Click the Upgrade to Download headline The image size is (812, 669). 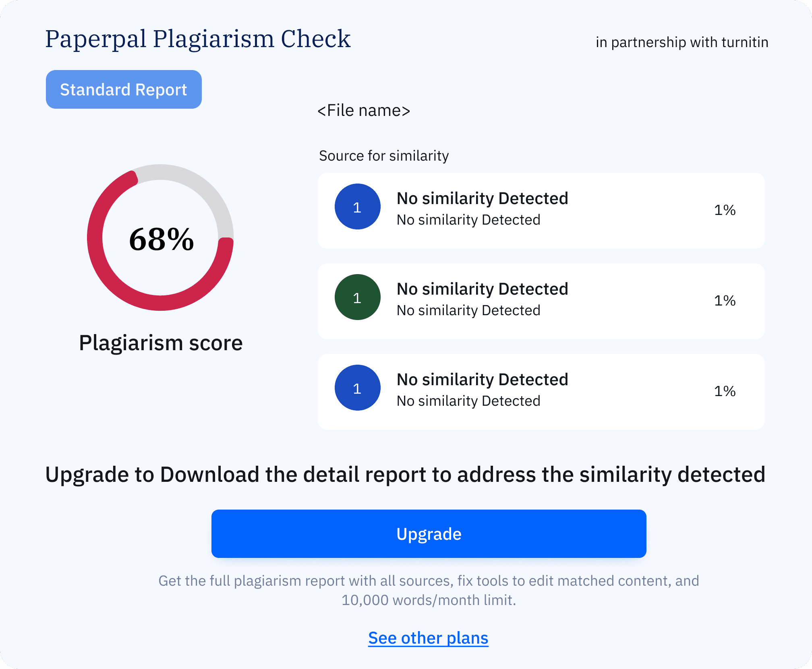point(405,474)
